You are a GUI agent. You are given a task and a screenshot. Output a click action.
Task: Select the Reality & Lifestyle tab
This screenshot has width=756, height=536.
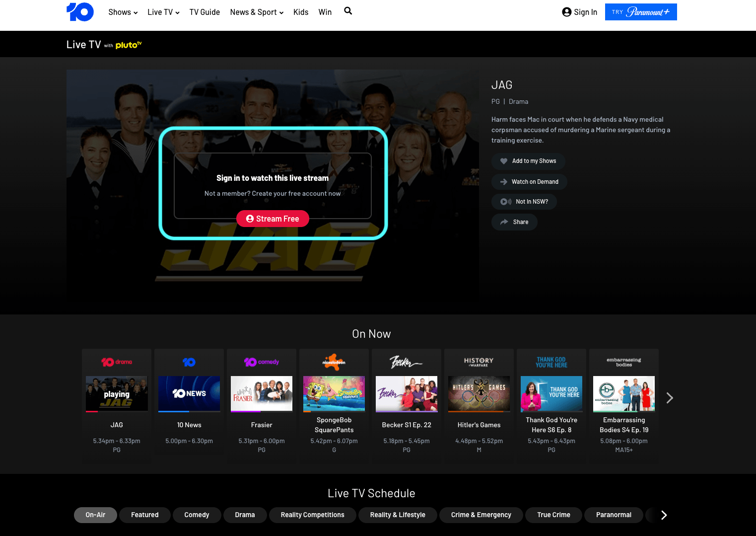pyautogui.click(x=398, y=515)
